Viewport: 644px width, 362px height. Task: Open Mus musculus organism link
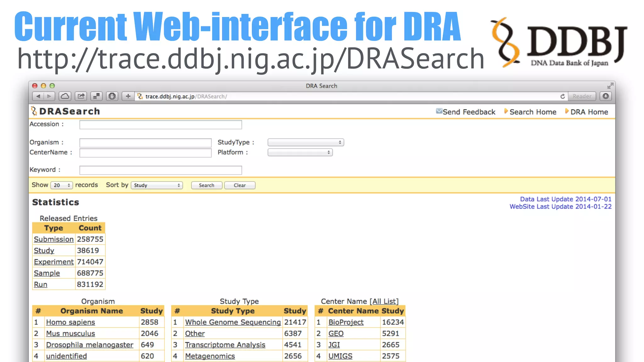(70, 333)
